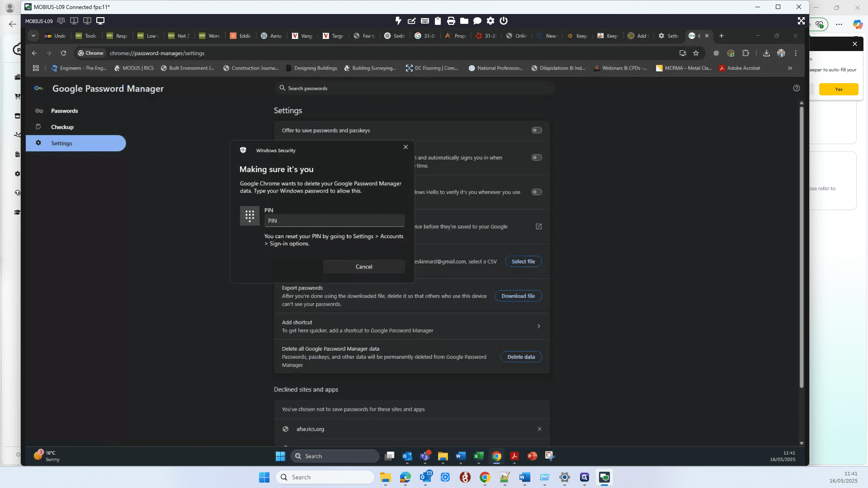Switch to the Eddie browser tab
The image size is (868, 488).
[241, 36]
